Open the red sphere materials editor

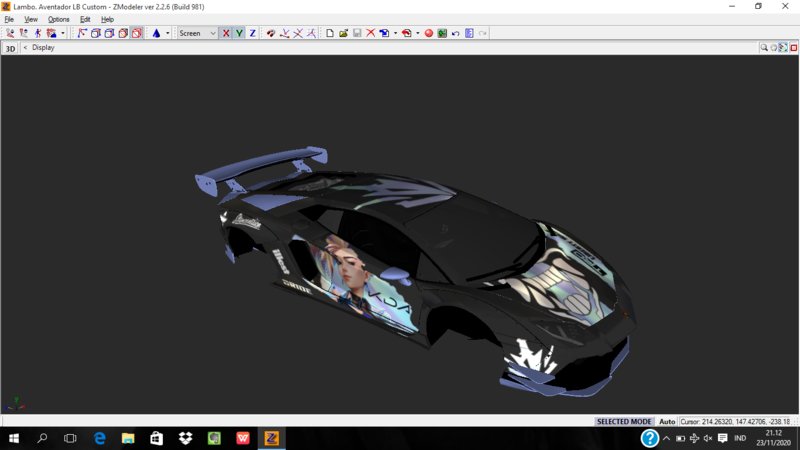pyautogui.click(x=429, y=33)
